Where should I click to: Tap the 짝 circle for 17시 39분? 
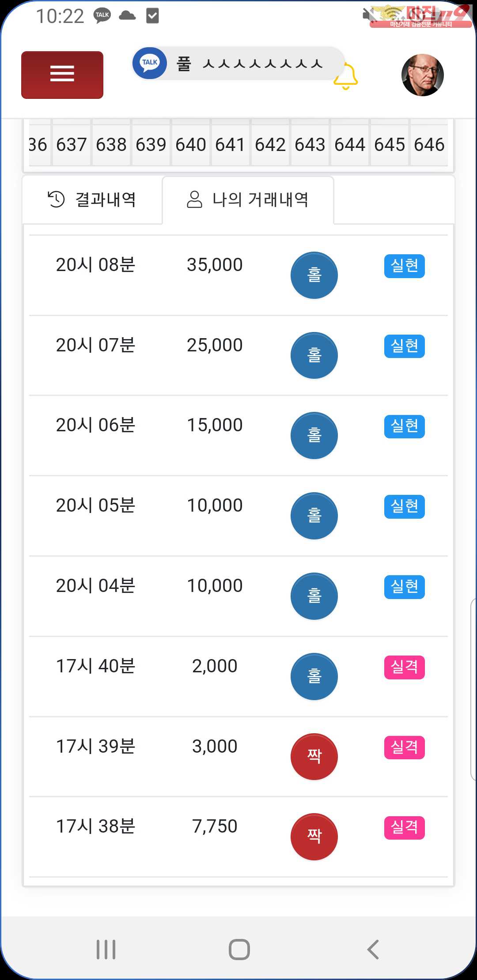(x=314, y=756)
